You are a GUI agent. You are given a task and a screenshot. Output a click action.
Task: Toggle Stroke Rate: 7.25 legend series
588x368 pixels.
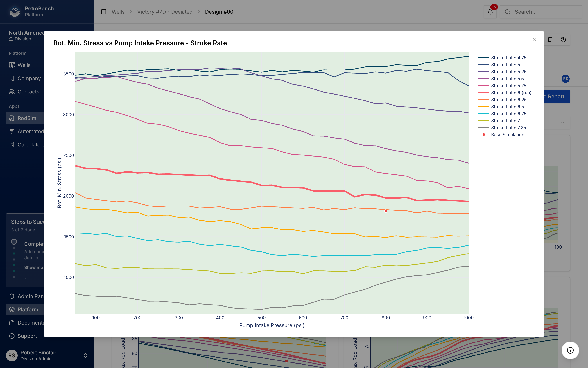[502, 128]
